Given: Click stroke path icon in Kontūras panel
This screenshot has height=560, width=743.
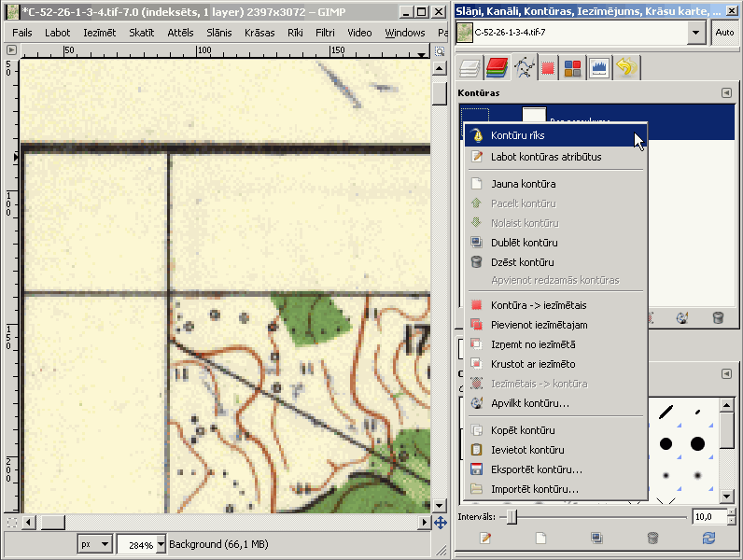Looking at the screenshot, I should pyautogui.click(x=682, y=318).
